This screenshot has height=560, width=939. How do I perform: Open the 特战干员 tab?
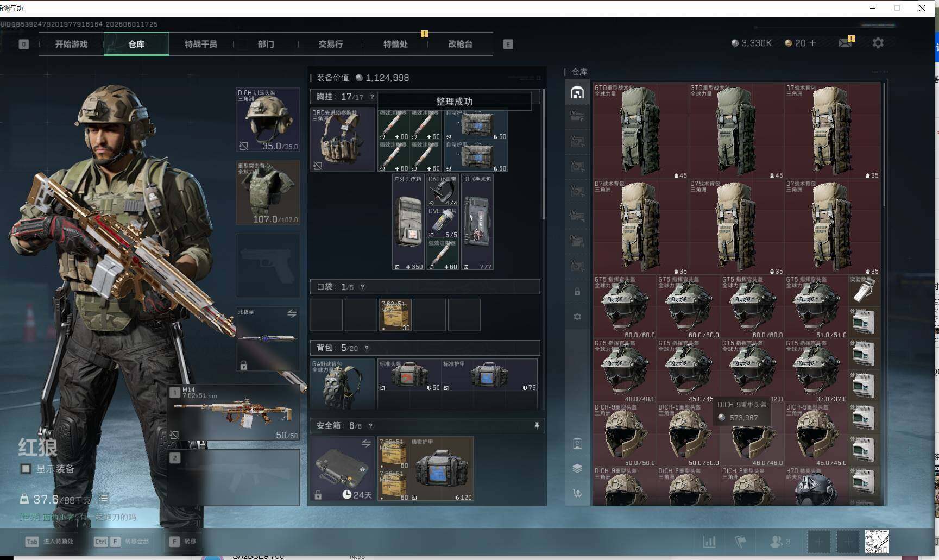[201, 44]
